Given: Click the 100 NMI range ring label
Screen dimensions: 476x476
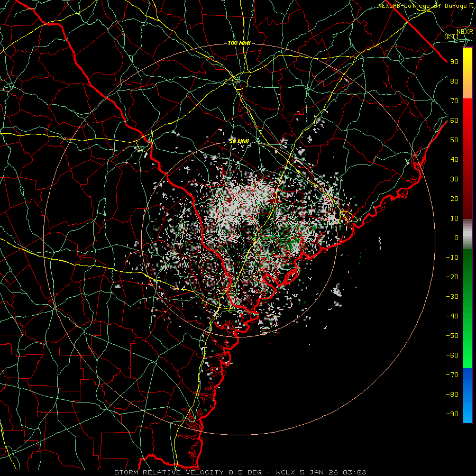Looking at the screenshot, I should (239, 43).
